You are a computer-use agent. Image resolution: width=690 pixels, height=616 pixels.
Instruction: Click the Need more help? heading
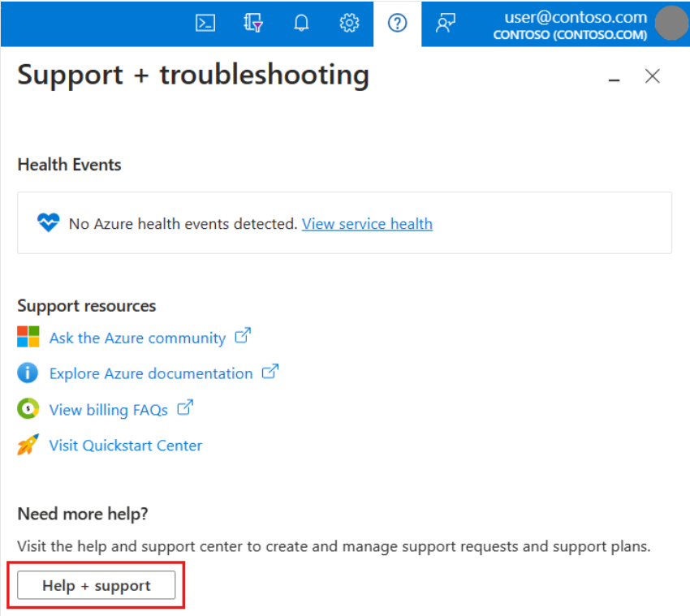point(83,514)
